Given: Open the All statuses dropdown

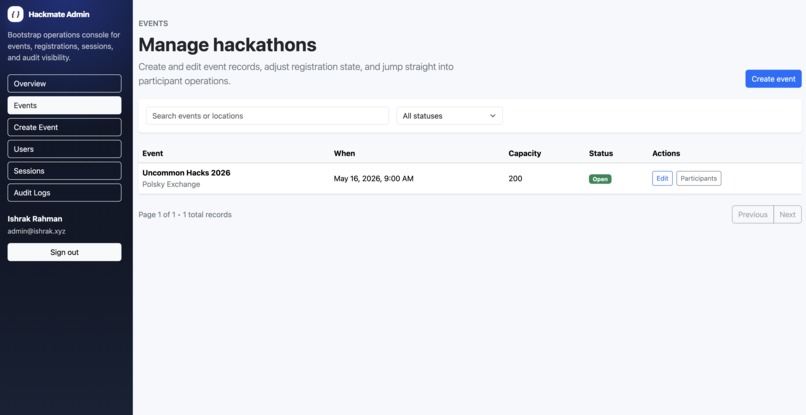Looking at the screenshot, I should 449,116.
